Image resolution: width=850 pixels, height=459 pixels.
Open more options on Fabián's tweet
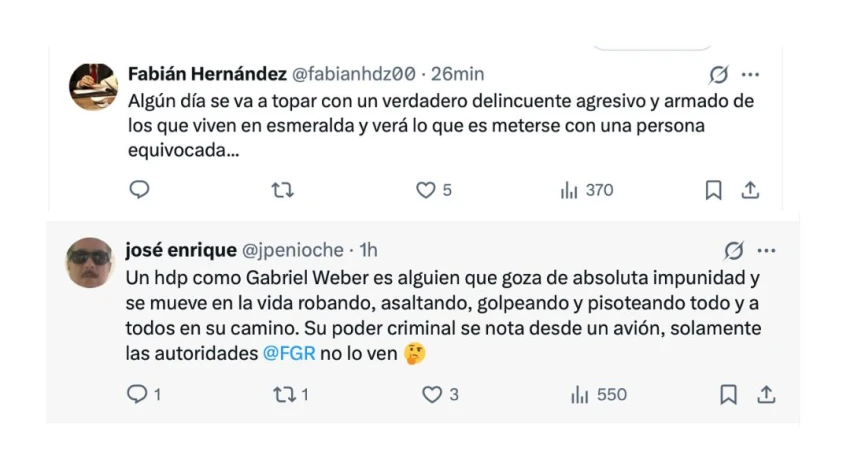click(x=751, y=74)
